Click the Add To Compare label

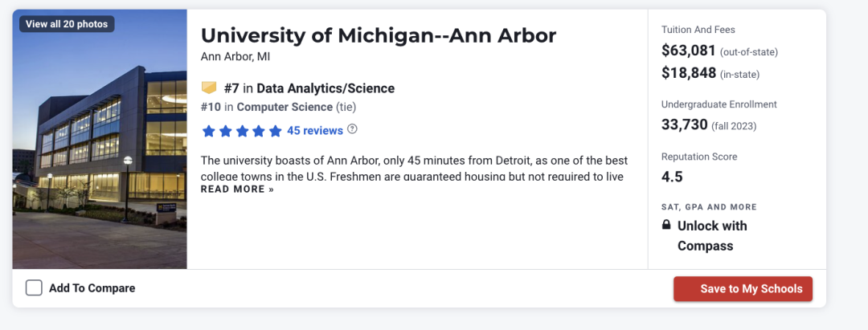tap(92, 288)
